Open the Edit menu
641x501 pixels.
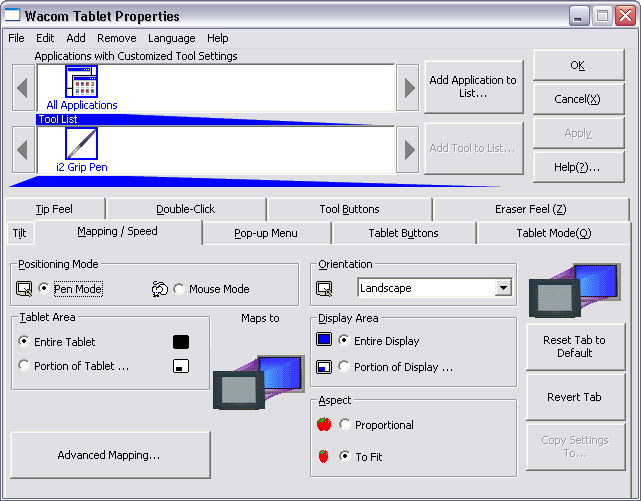(x=45, y=38)
